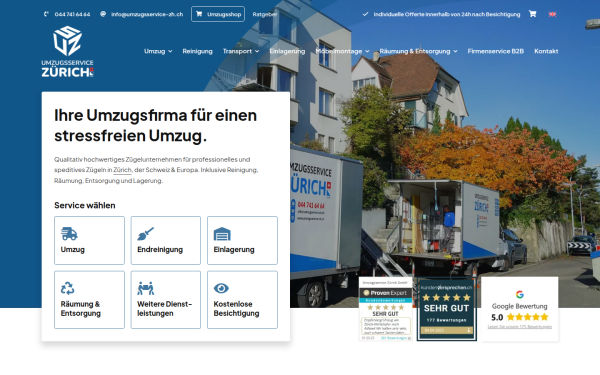The width and height of the screenshot is (600, 375).
Task: Click the 'Service wählen' heading
Action: point(85,205)
